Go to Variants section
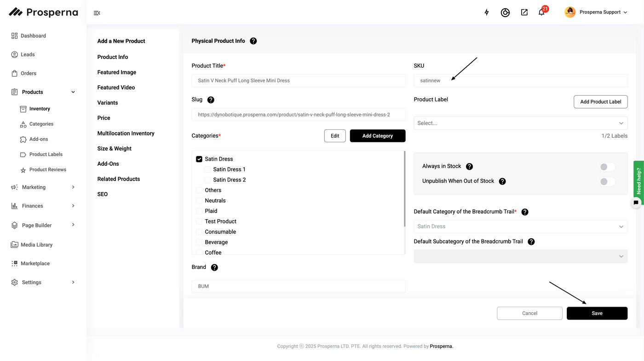Image resolution: width=644 pixels, height=361 pixels. tap(108, 103)
